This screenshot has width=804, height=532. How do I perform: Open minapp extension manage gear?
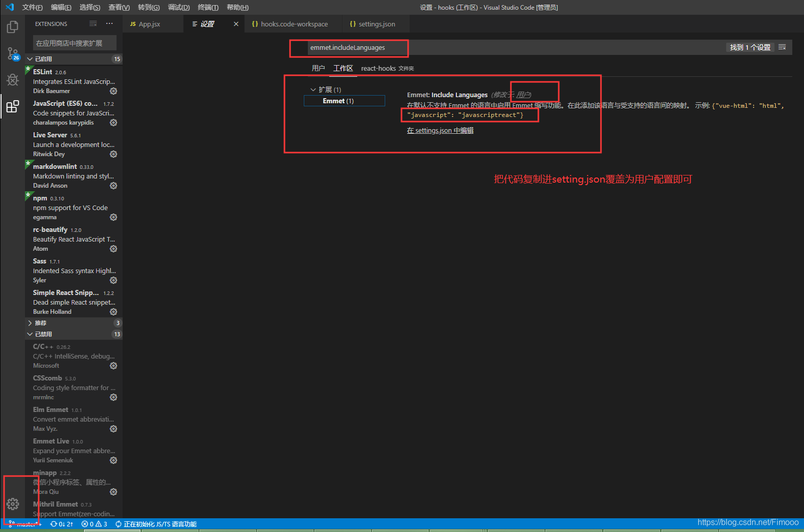pos(113,492)
